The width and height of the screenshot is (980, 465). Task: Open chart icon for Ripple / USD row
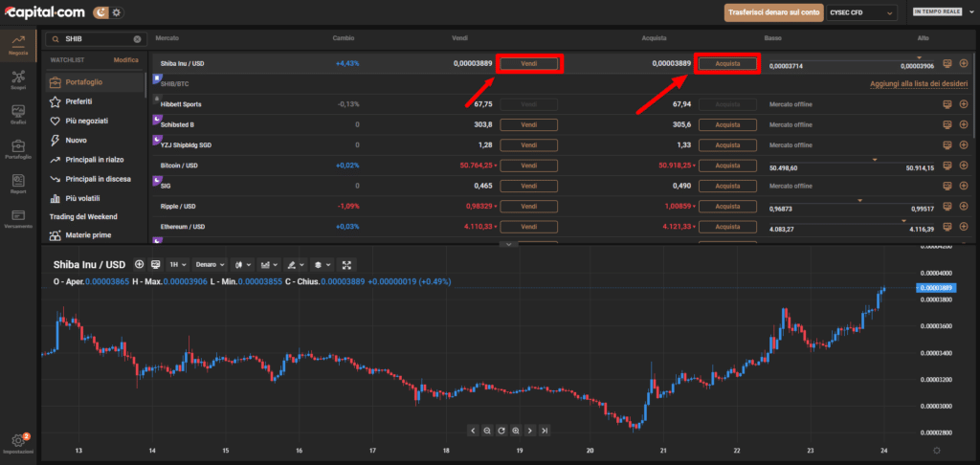pos(947,207)
